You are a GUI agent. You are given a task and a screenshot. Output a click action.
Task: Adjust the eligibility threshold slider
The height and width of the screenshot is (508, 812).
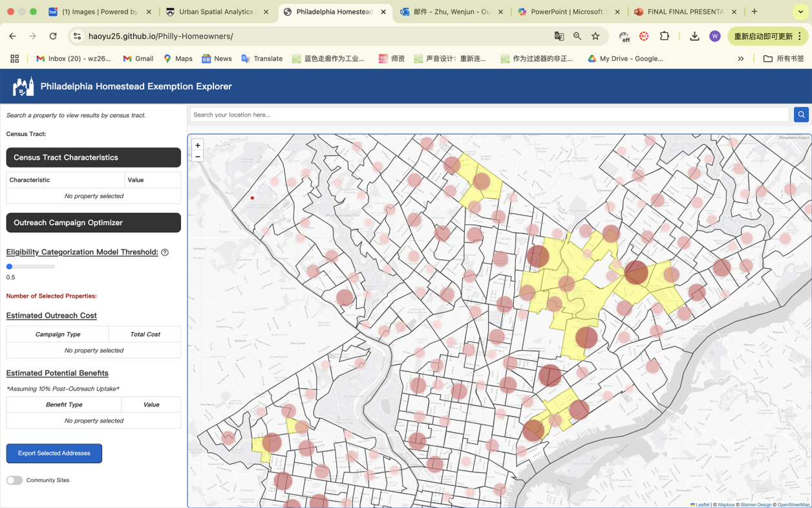pyautogui.click(x=30, y=267)
